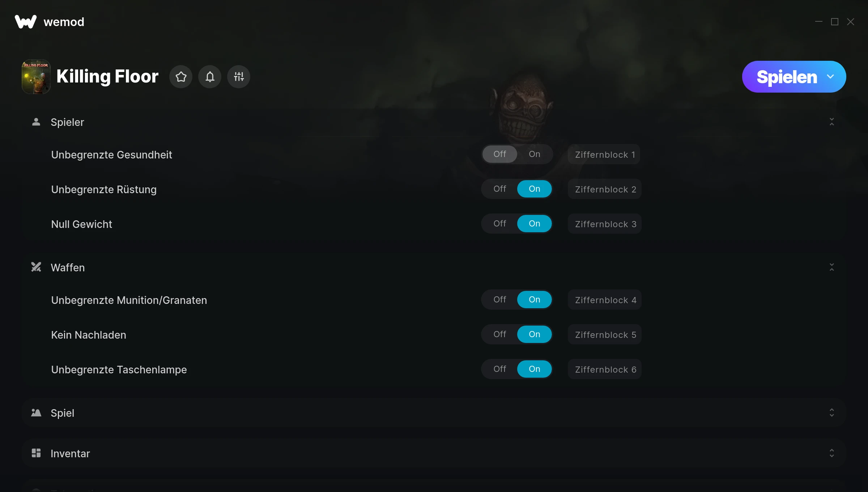This screenshot has width=868, height=492.
Task: Click the Spiel category icon
Action: click(36, 413)
